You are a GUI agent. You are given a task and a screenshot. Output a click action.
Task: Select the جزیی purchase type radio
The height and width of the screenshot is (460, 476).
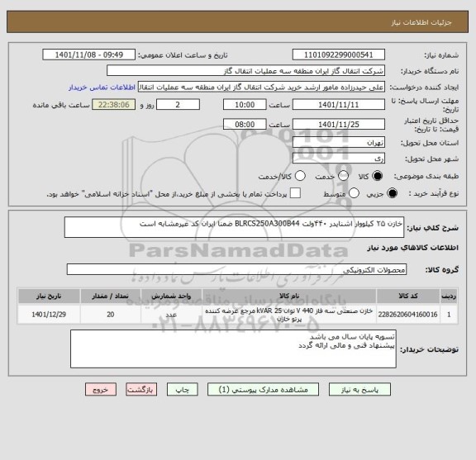tap(393, 193)
